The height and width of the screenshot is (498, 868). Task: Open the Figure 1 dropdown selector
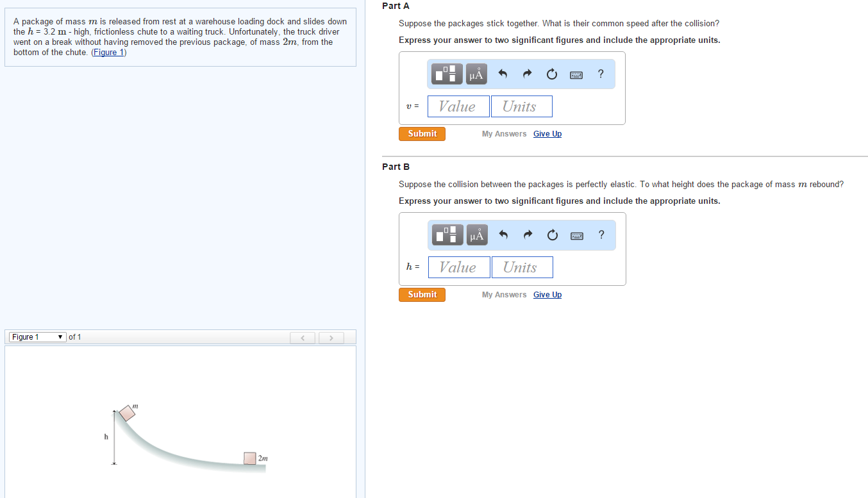tap(37, 336)
